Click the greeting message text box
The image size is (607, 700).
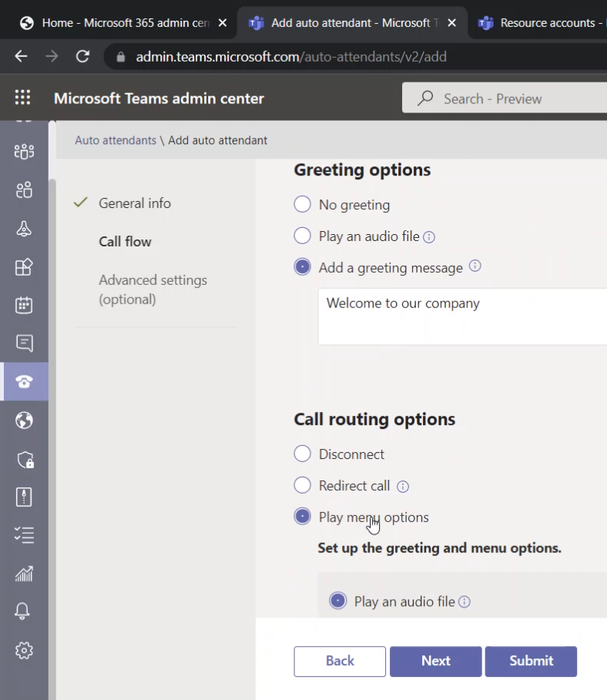[x=462, y=317]
